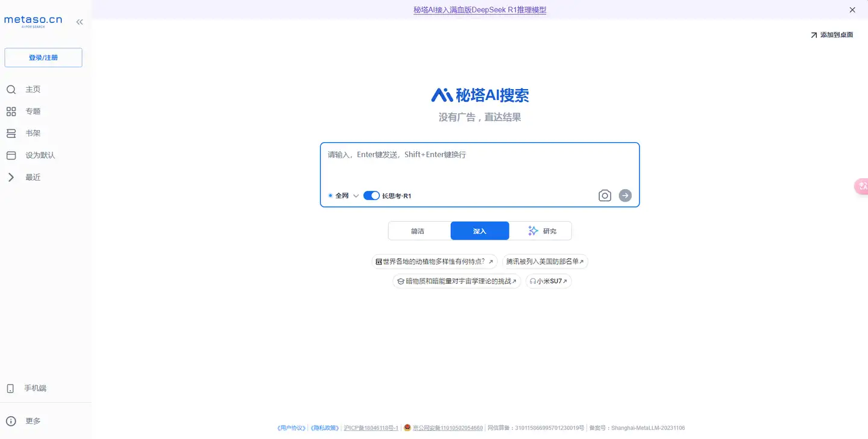Select the 研究 mode tab
Screen dimensions: 868x439
pos(541,231)
